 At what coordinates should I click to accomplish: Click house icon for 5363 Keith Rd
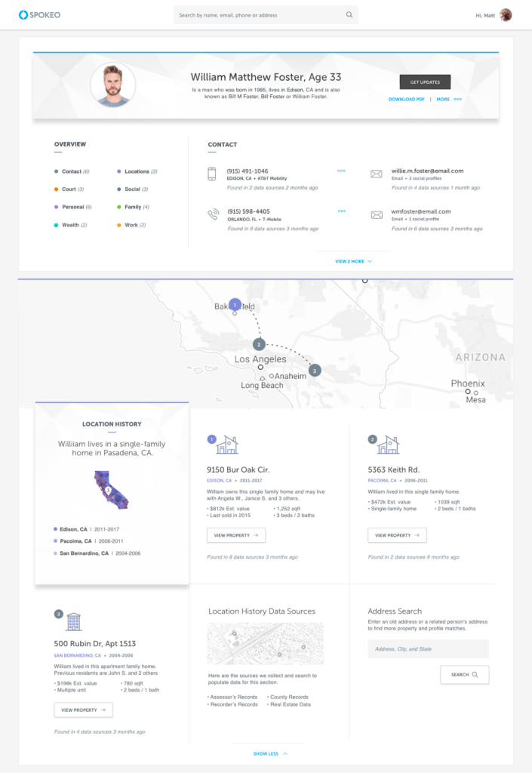[388, 445]
